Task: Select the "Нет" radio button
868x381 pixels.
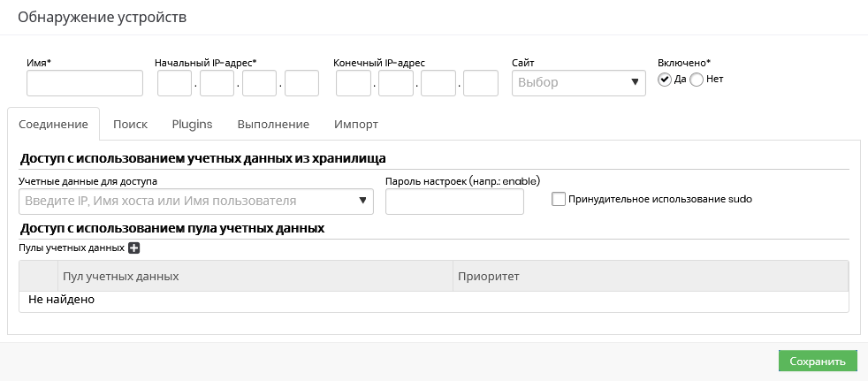Action: [x=697, y=80]
